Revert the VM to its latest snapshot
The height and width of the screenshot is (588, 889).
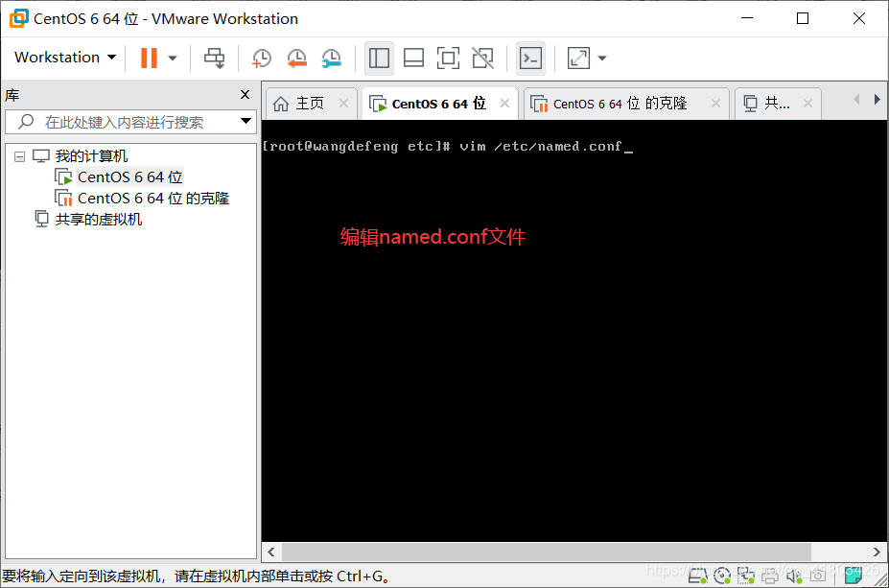[296, 58]
